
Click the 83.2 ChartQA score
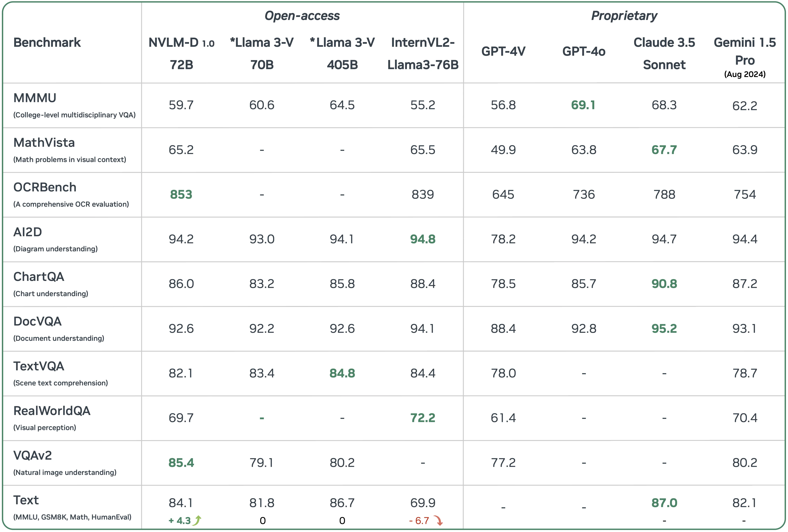(x=262, y=284)
